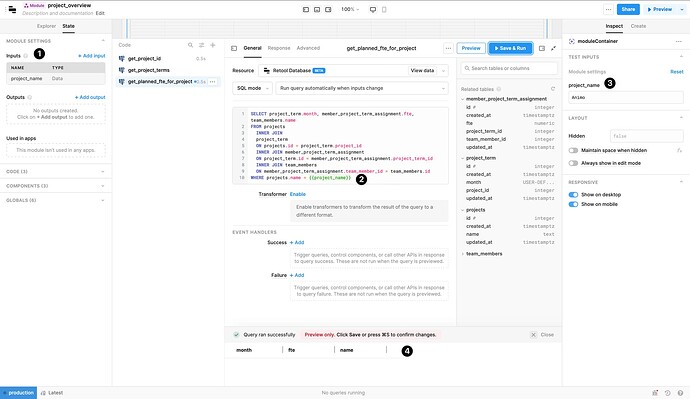
Task: Open history icon in status bar
Action: pyautogui.click(x=668, y=393)
